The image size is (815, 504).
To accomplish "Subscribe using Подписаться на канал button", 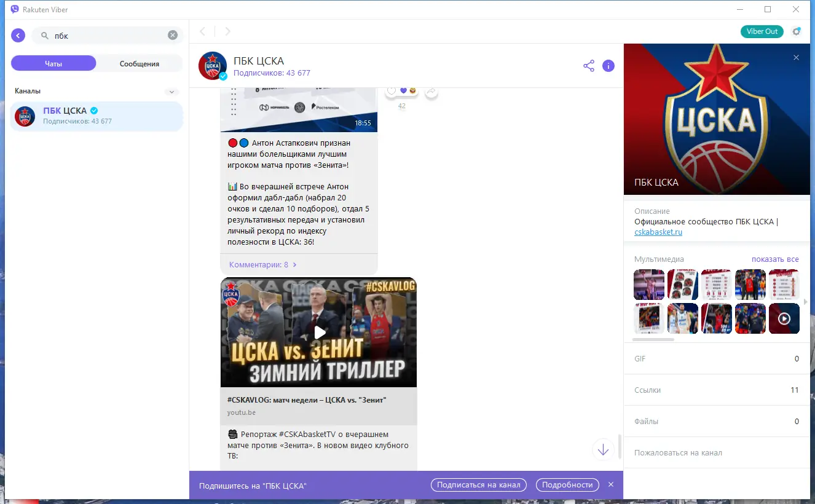I will coord(478,484).
